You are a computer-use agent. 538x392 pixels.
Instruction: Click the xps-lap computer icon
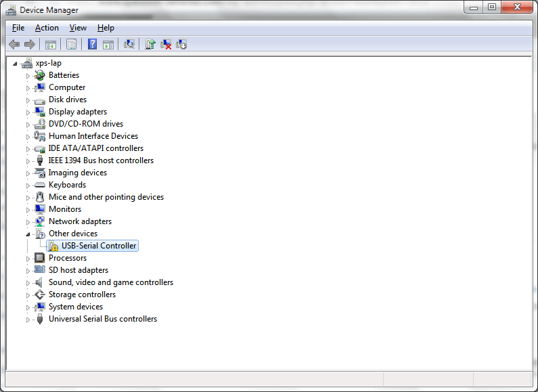27,63
